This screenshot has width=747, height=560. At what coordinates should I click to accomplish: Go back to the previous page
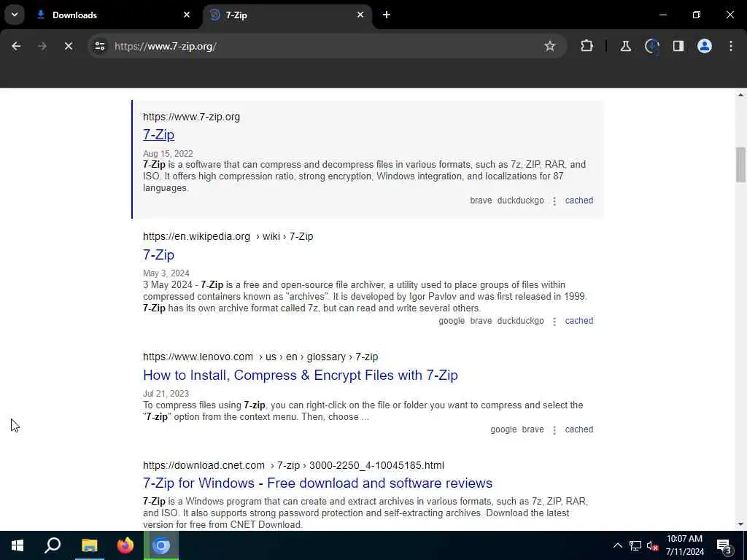[16, 46]
